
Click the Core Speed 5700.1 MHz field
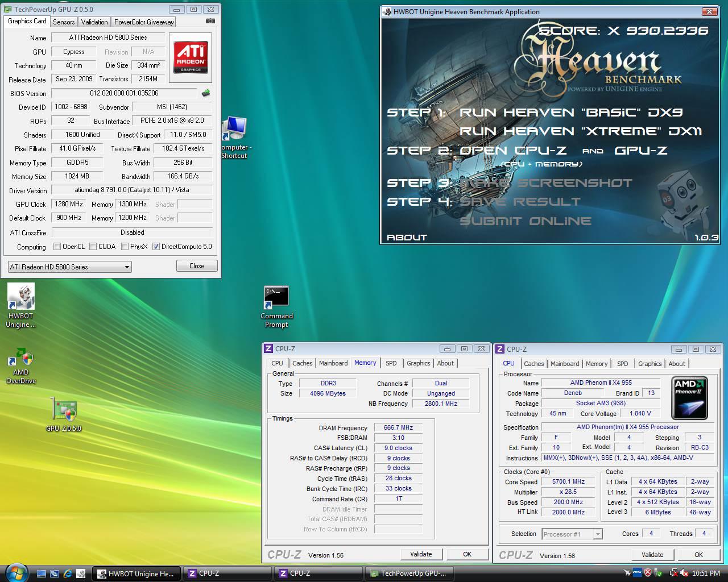568,481
